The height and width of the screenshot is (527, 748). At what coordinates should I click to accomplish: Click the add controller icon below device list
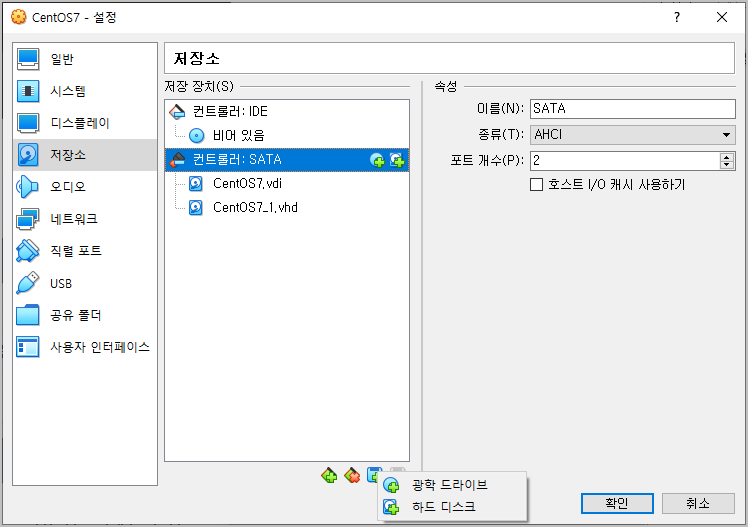[329, 475]
